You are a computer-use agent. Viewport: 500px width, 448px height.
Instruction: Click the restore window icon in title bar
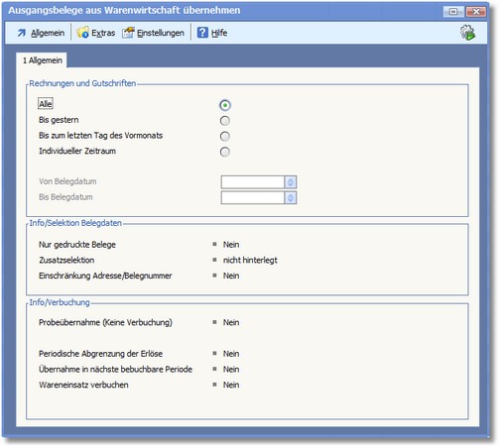453,12
